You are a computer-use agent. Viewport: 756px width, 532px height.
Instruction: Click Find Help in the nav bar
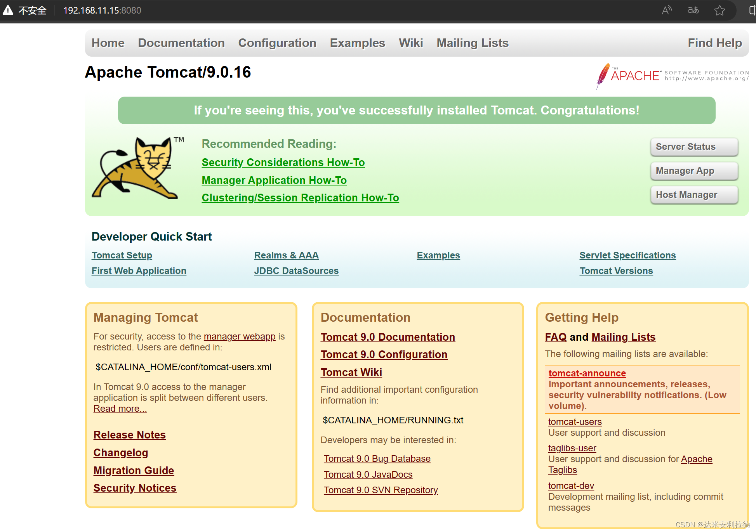click(715, 43)
